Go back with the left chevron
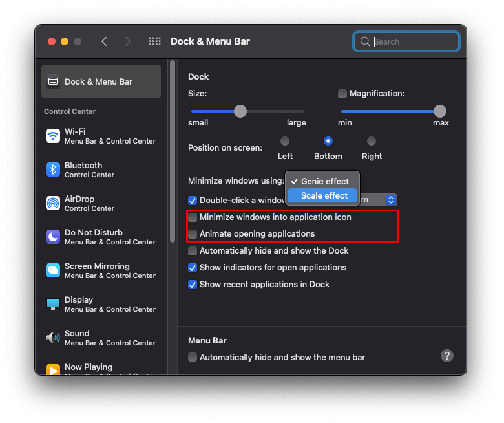Viewport: 504px width, 423px height. click(104, 41)
